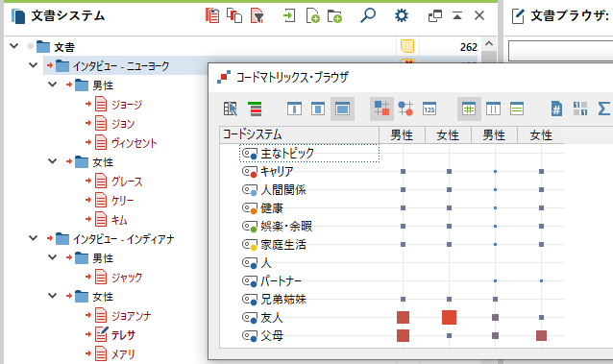Click the yellow memo icon beside 文書
Viewport: 613px width, 364px height.
(407, 46)
